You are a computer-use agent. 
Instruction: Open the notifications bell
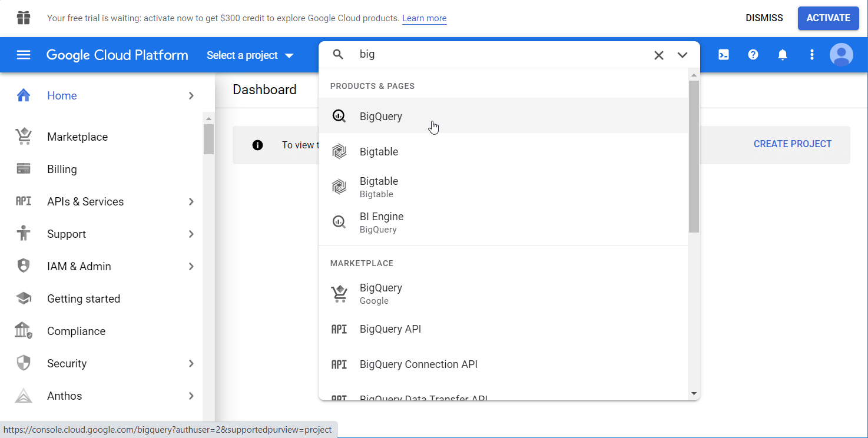click(783, 55)
